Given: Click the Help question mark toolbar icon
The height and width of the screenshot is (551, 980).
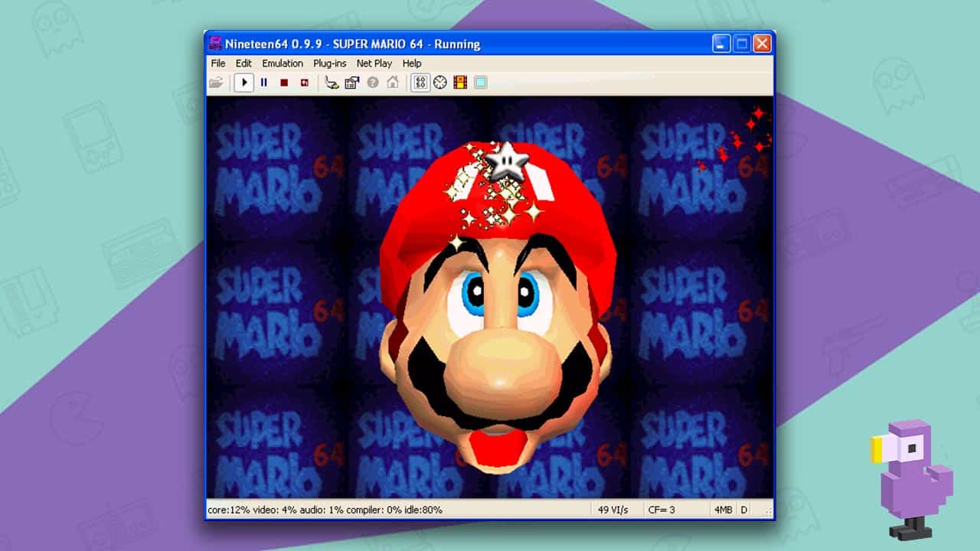Looking at the screenshot, I should pyautogui.click(x=371, y=82).
